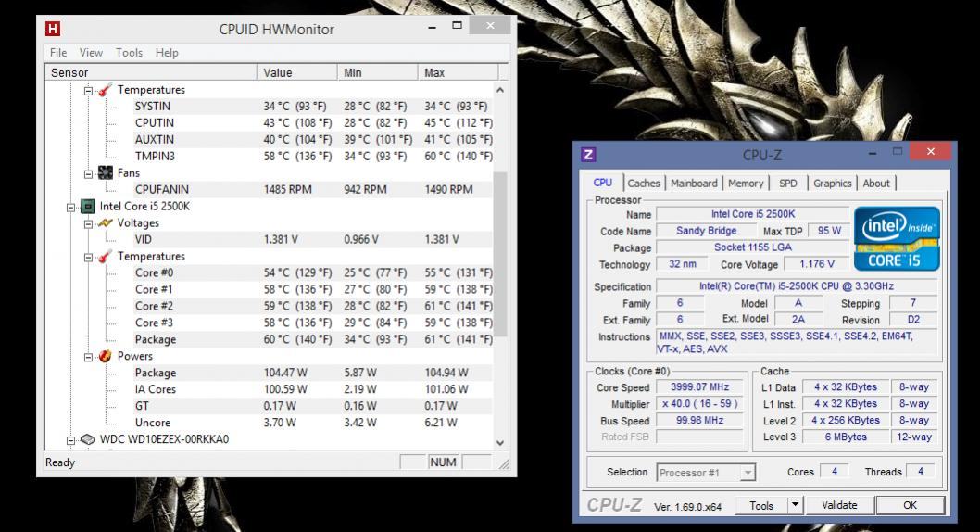Click the Value column header
Image resolution: width=980 pixels, height=532 pixels.
click(x=297, y=72)
